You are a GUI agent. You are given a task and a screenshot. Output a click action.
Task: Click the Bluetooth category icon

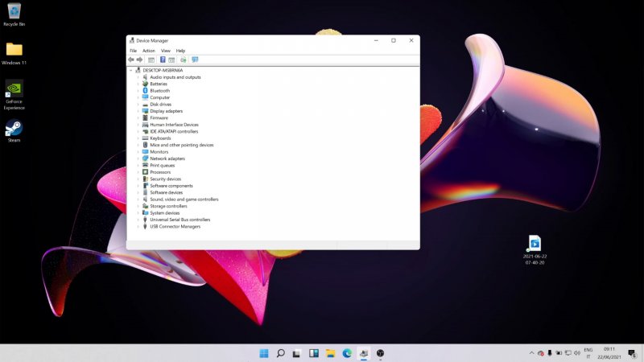pos(145,90)
